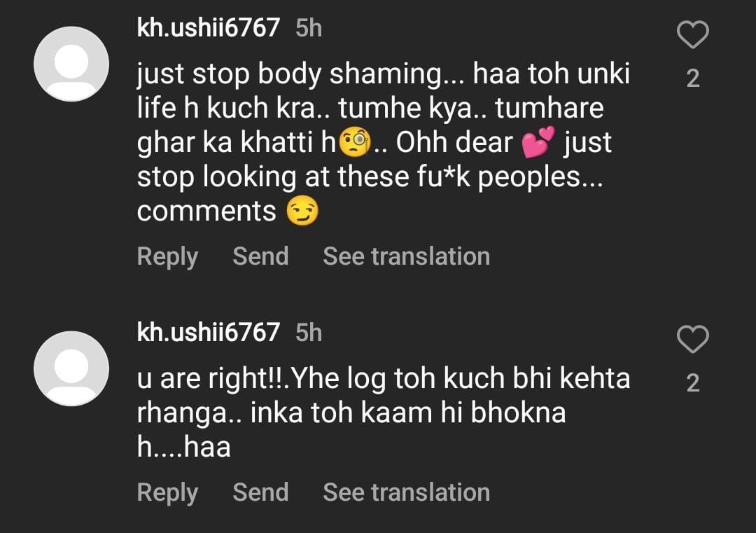Click the 5h timestamp on the "u are right" comment
756x533 pixels.
pos(309,332)
